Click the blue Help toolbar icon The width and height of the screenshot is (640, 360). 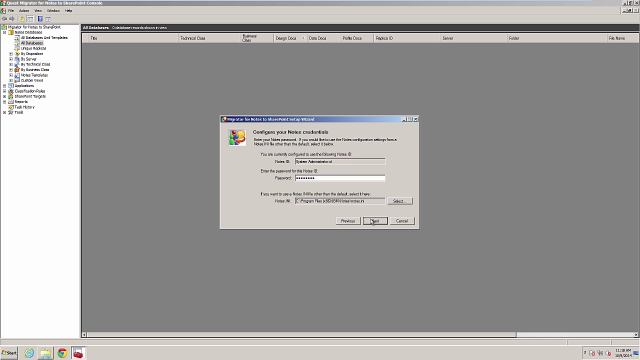click(40, 19)
